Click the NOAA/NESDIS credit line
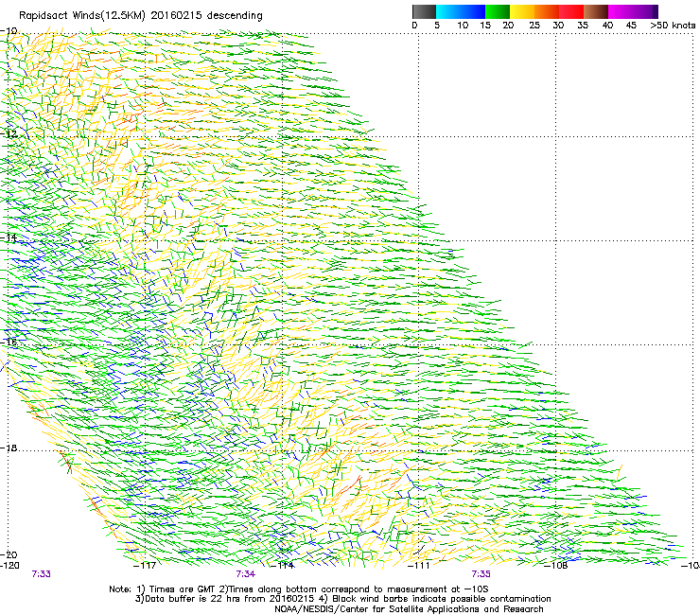The image size is (700, 615). [x=409, y=609]
